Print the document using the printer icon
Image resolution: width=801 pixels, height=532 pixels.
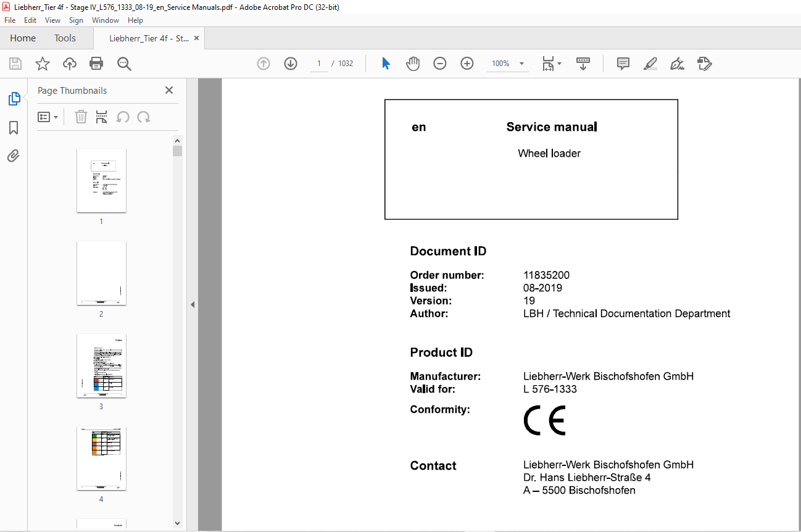click(96, 64)
